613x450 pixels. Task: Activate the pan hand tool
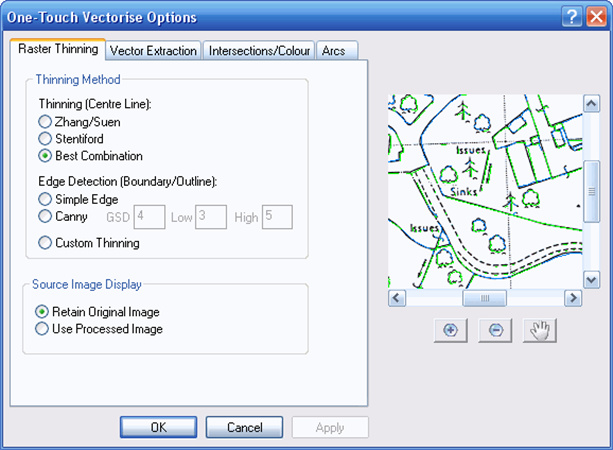click(x=540, y=330)
